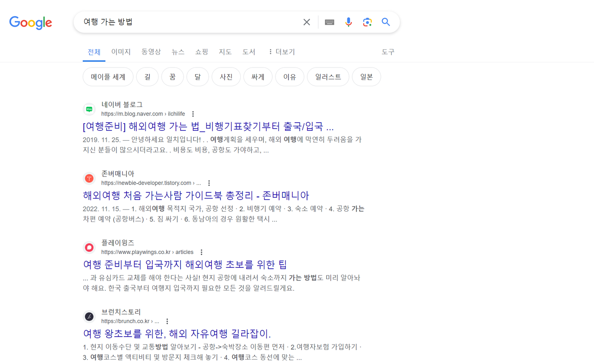Viewport: 594px width, 364px height.
Task: Click the brunch.co.kr URL text
Action: pos(130,322)
